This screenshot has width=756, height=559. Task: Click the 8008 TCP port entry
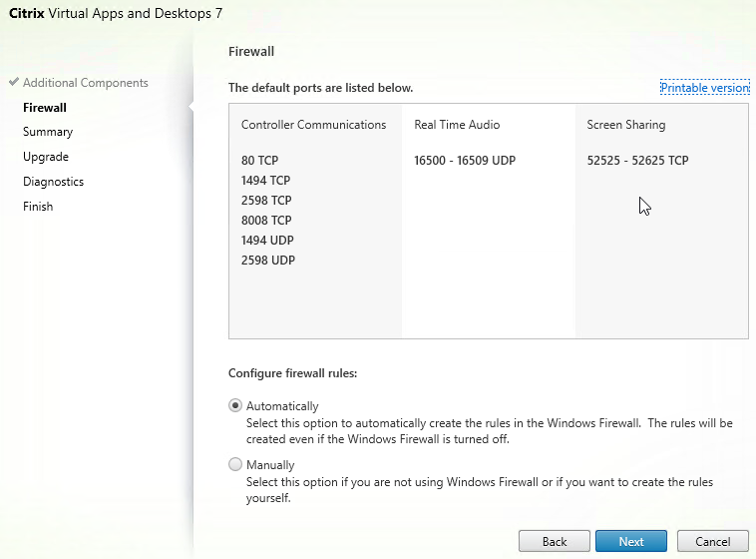tap(266, 221)
